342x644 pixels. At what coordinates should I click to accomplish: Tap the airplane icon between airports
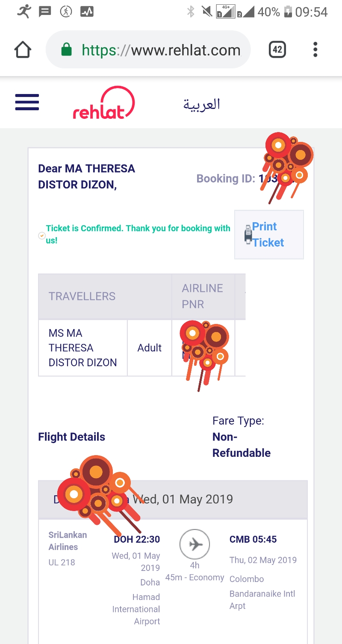[x=195, y=544]
